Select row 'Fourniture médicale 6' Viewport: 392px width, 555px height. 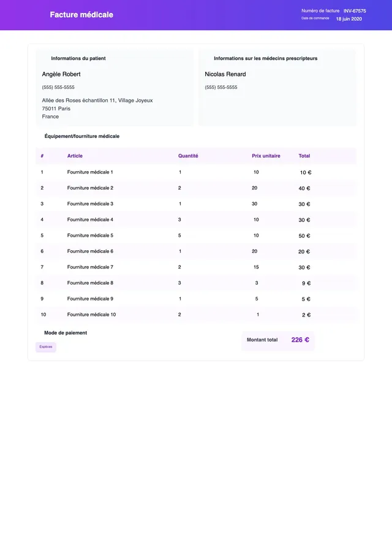click(x=196, y=251)
